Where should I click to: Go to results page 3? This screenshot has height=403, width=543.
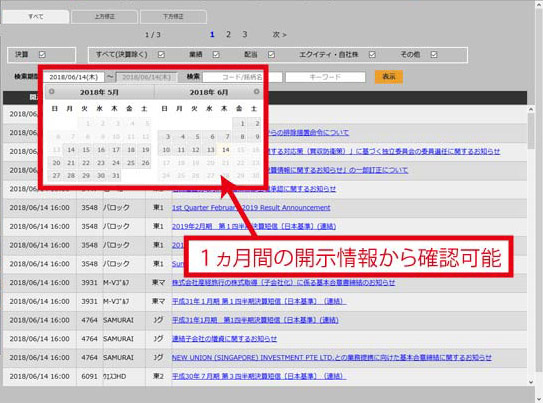[245, 34]
